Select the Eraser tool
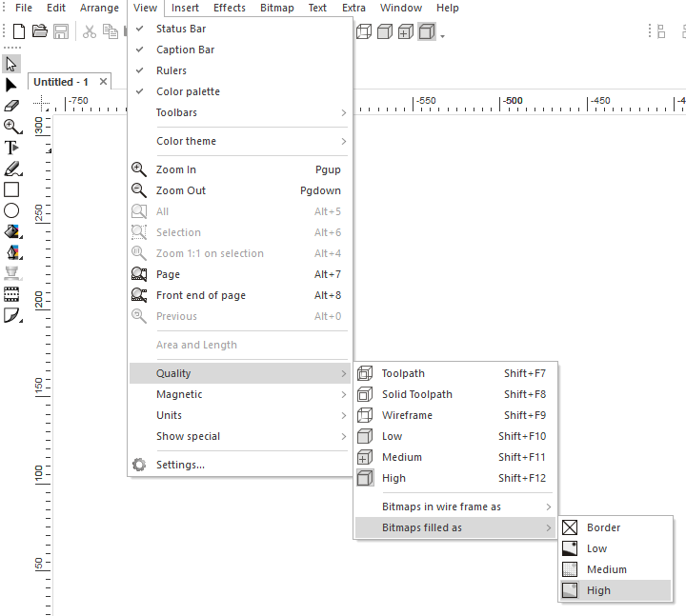686x616 pixels. pyautogui.click(x=11, y=106)
